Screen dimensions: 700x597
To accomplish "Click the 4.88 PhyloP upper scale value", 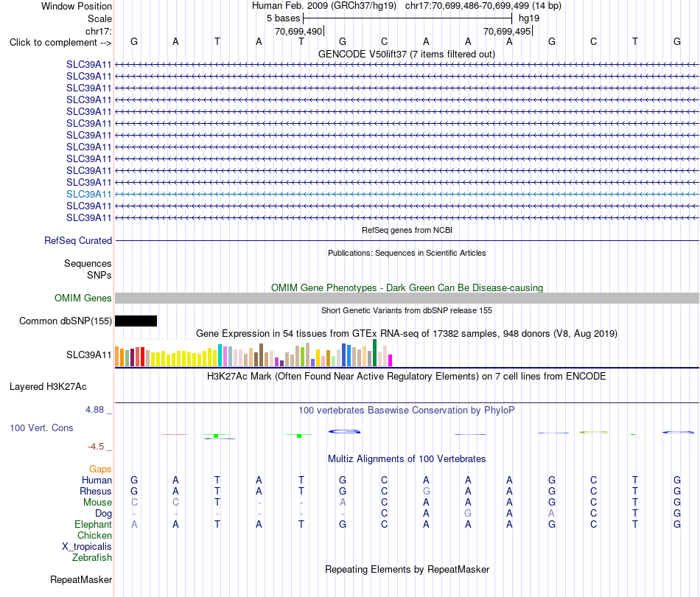I will 94,410.
